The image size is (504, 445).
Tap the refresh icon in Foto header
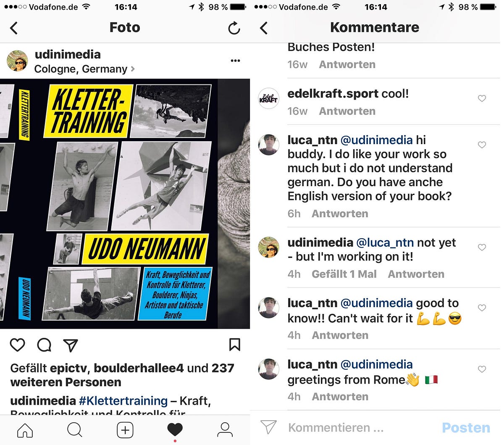[234, 28]
